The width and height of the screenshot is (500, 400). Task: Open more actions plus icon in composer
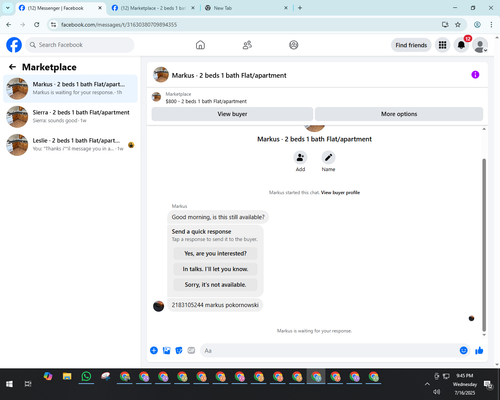[x=154, y=350]
